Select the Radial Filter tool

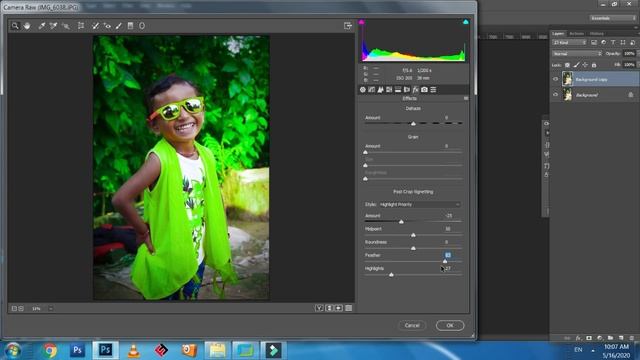(x=142, y=26)
